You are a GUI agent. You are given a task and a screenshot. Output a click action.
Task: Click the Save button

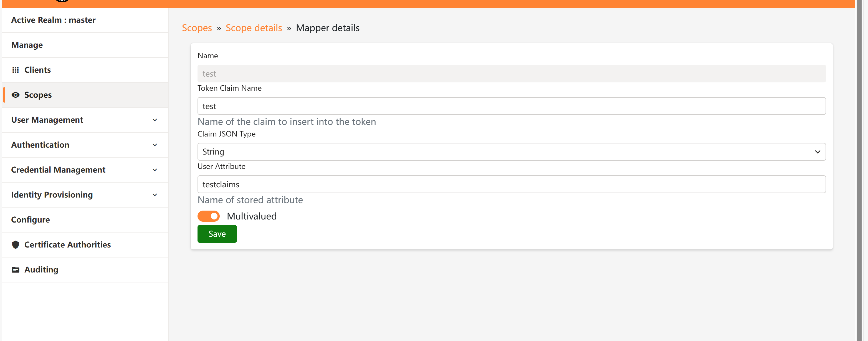(217, 234)
